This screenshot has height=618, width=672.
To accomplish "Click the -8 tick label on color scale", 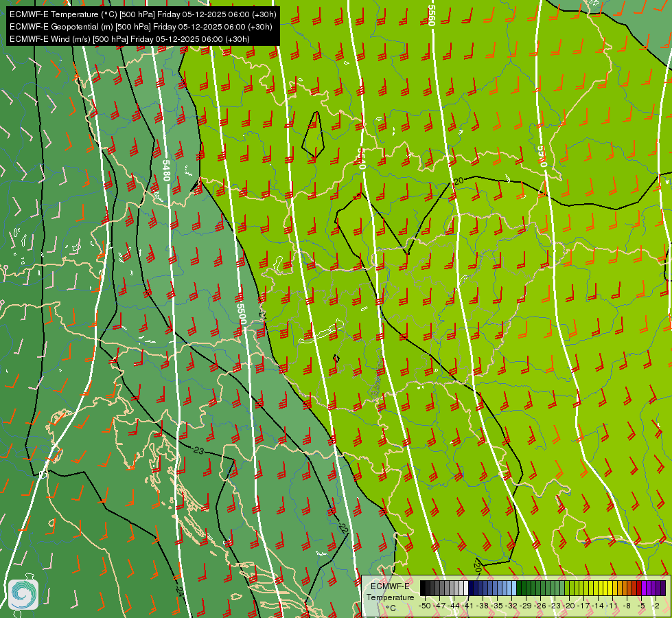I will tap(627, 606).
